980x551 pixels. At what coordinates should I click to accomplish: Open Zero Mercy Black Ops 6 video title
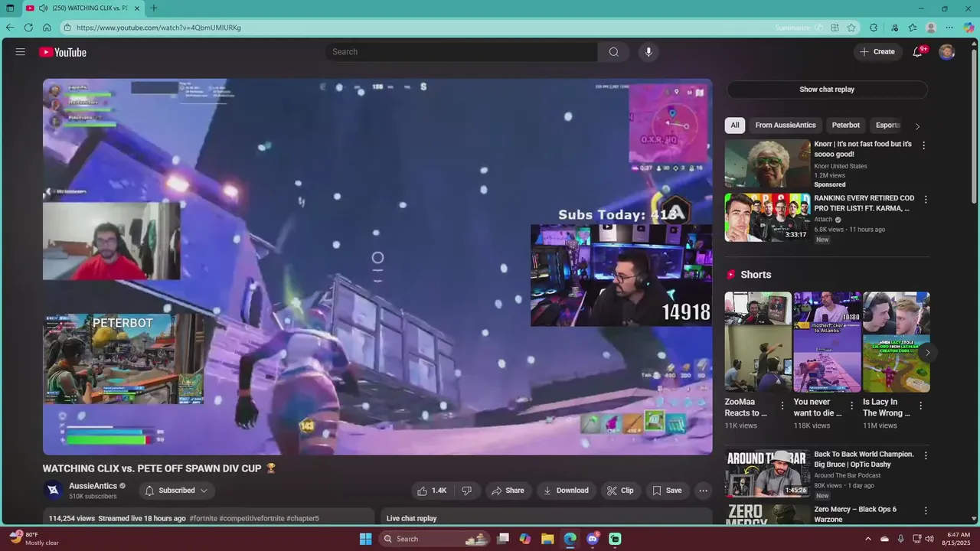(x=855, y=514)
